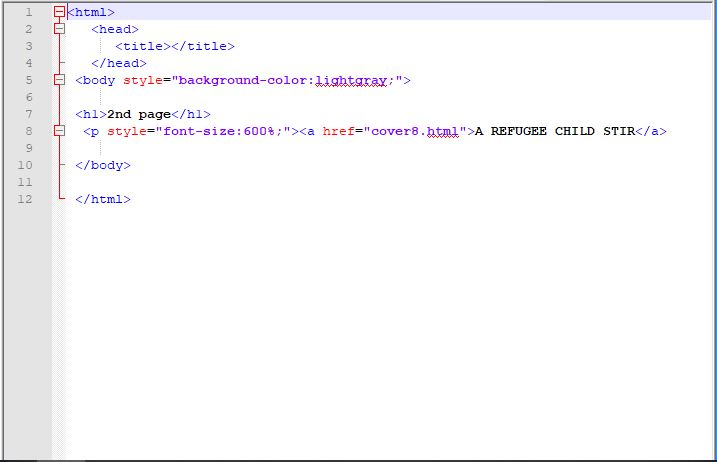The width and height of the screenshot is (717, 462).
Task: Click the 'A REFUGEE CHILD STIR' text
Action: point(555,131)
